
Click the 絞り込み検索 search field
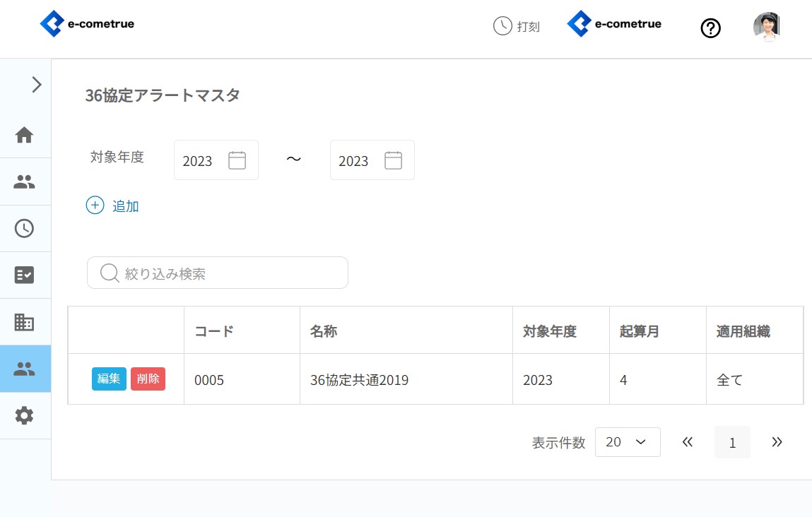coord(218,273)
